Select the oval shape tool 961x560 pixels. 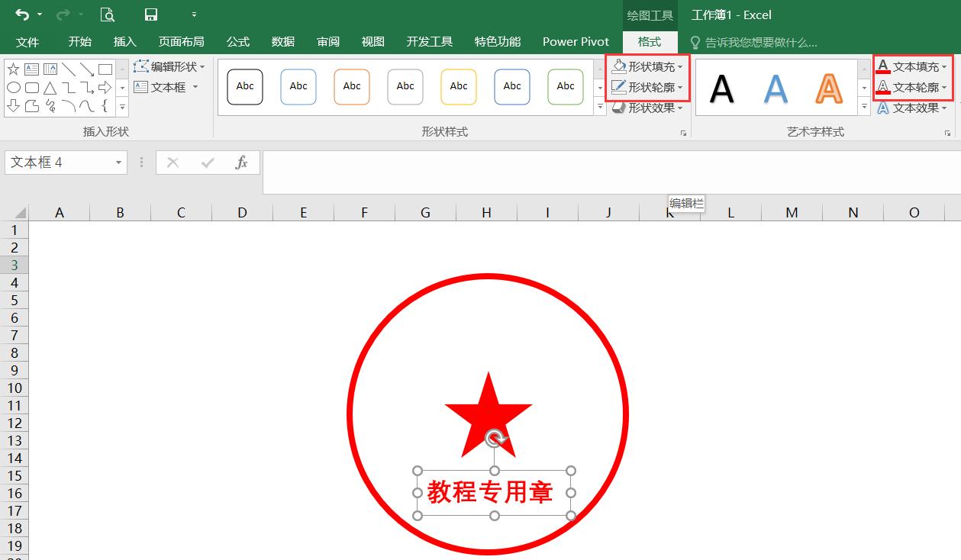click(14, 87)
